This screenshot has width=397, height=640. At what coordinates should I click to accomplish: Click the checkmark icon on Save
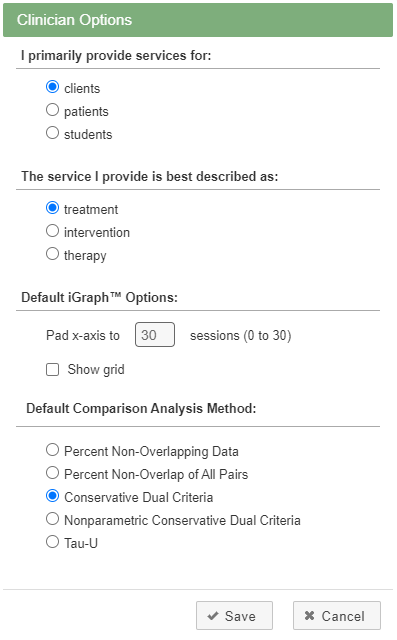(x=213, y=616)
